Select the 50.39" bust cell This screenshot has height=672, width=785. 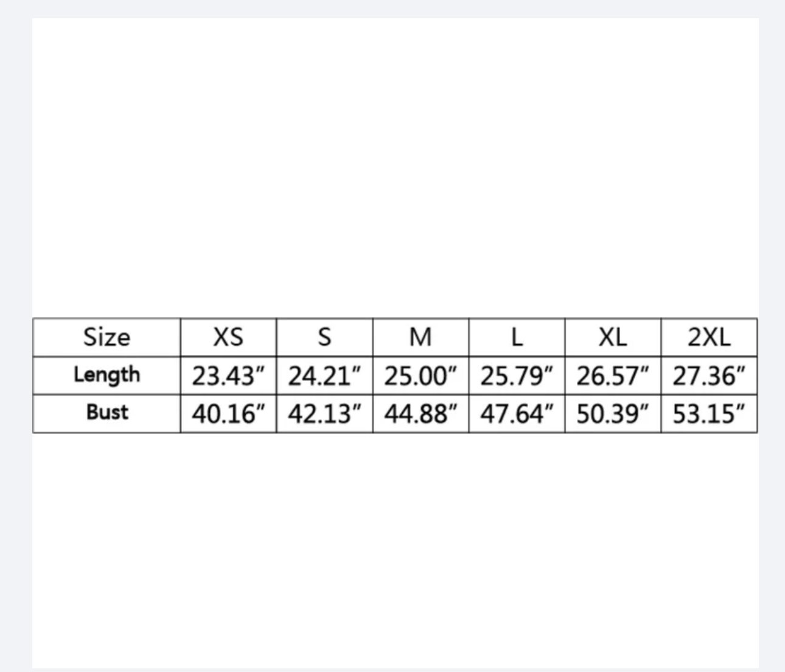[x=613, y=414]
